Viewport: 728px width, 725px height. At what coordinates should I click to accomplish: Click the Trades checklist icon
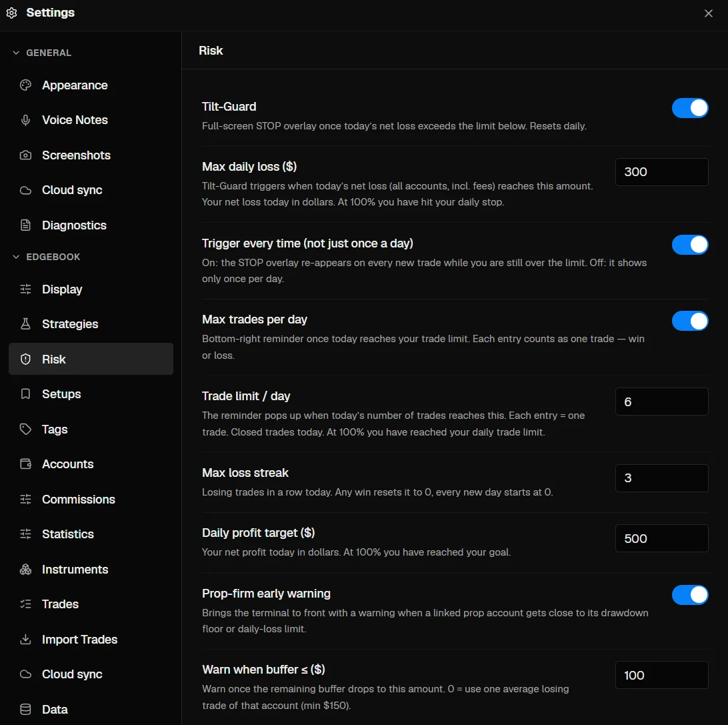(25, 604)
